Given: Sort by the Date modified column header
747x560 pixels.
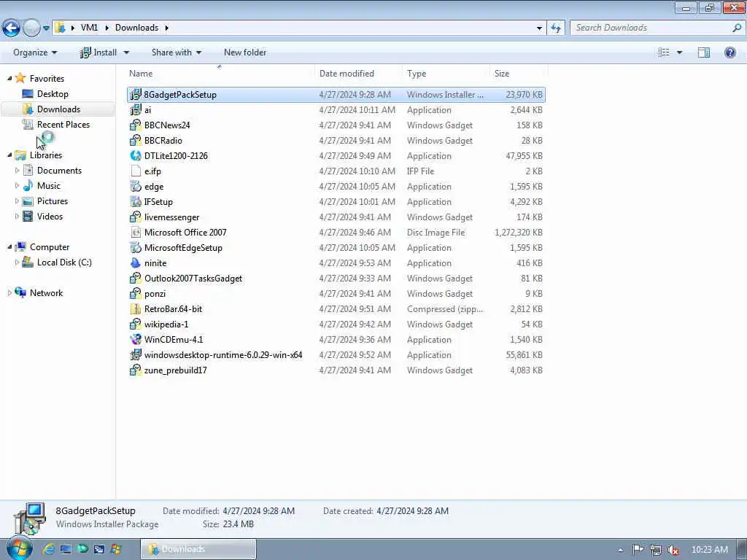Looking at the screenshot, I should coord(358,74).
